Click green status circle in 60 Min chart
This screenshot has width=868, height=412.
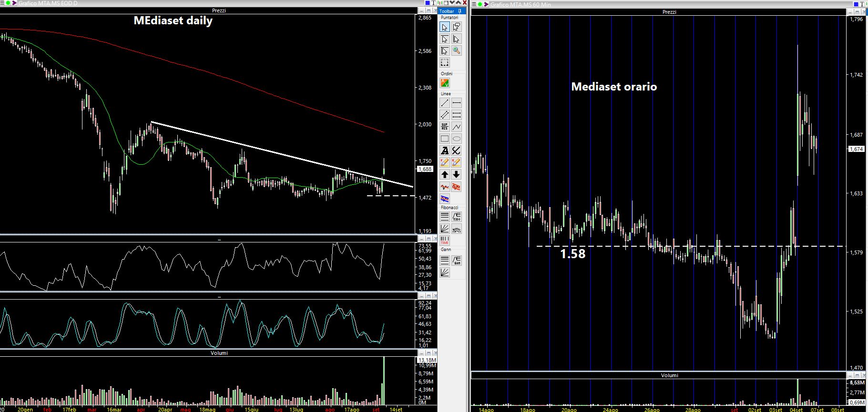coord(480,4)
